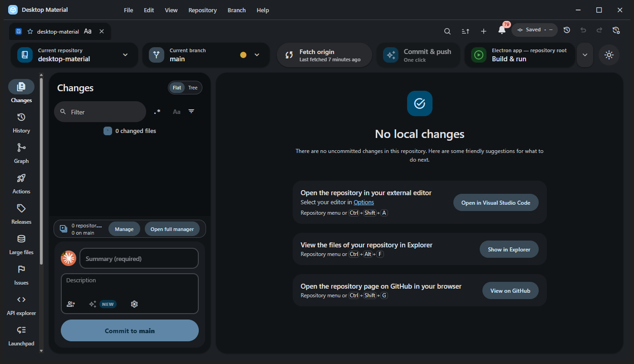634x364 pixels.
Task: Select the desktop-material tab
Action: [x=60, y=31]
